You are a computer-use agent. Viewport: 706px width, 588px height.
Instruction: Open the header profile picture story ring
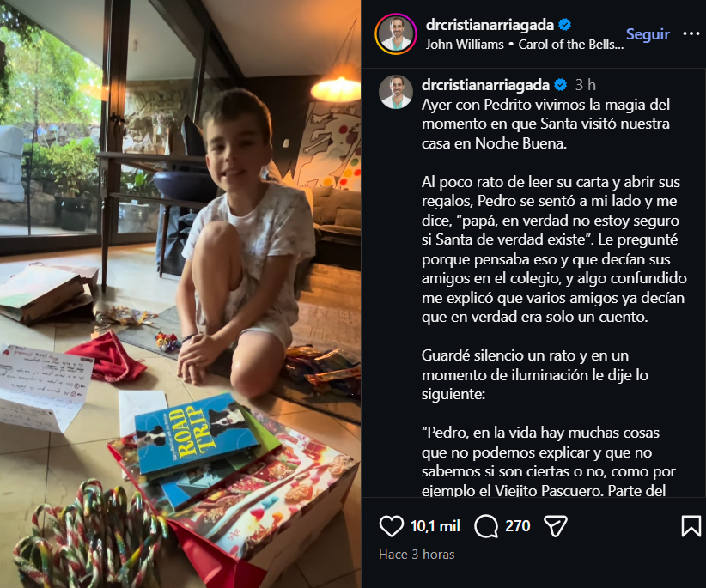396,34
